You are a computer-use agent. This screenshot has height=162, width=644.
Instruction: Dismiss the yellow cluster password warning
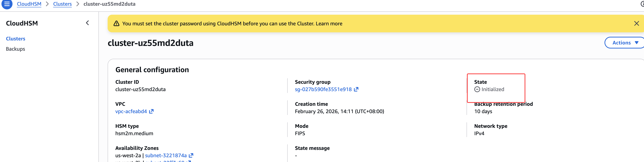pos(636,24)
